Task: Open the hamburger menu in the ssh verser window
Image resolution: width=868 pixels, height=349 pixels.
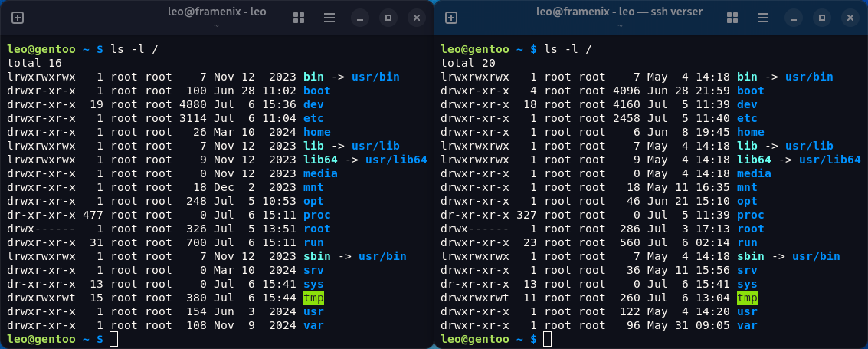Action: point(763,18)
